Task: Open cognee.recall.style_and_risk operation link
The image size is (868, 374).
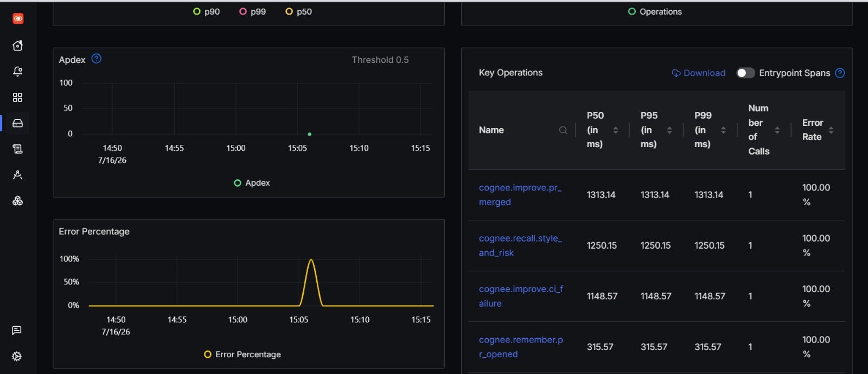Action: point(520,245)
